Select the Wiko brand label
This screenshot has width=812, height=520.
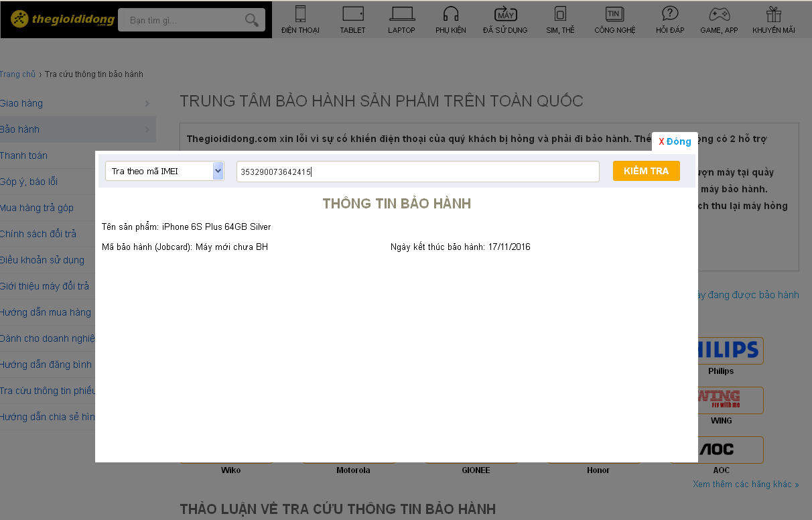[230, 470]
